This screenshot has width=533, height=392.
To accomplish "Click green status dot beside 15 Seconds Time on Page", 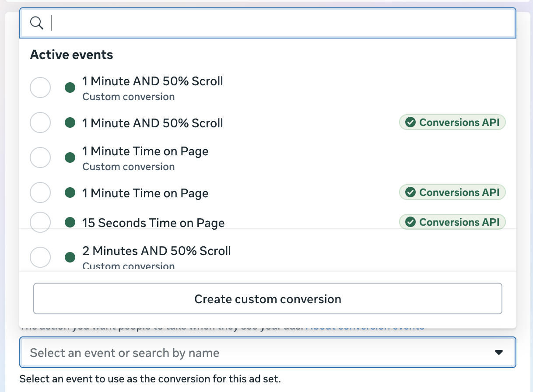I will (70, 223).
